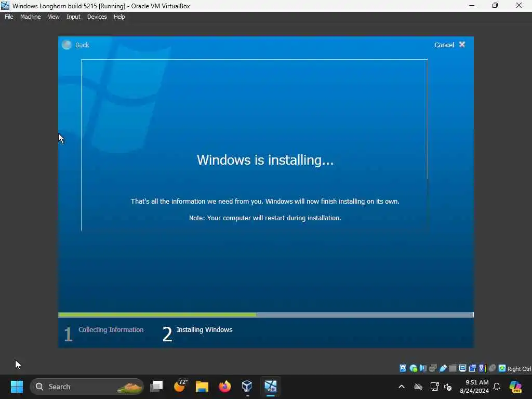
Task: Click the X icon next to Cancel
Action: (462, 45)
